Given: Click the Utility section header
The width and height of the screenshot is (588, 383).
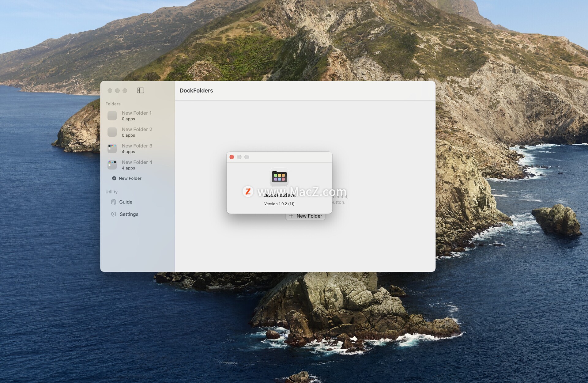Looking at the screenshot, I should (111, 192).
